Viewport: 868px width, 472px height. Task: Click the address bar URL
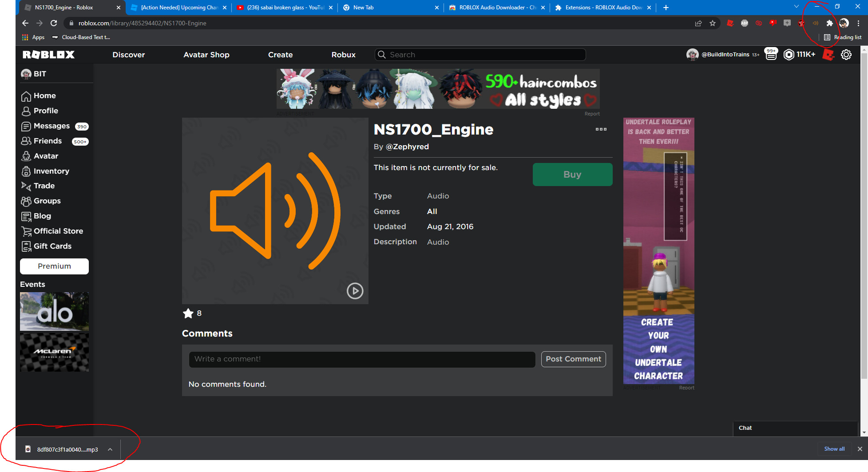[142, 23]
